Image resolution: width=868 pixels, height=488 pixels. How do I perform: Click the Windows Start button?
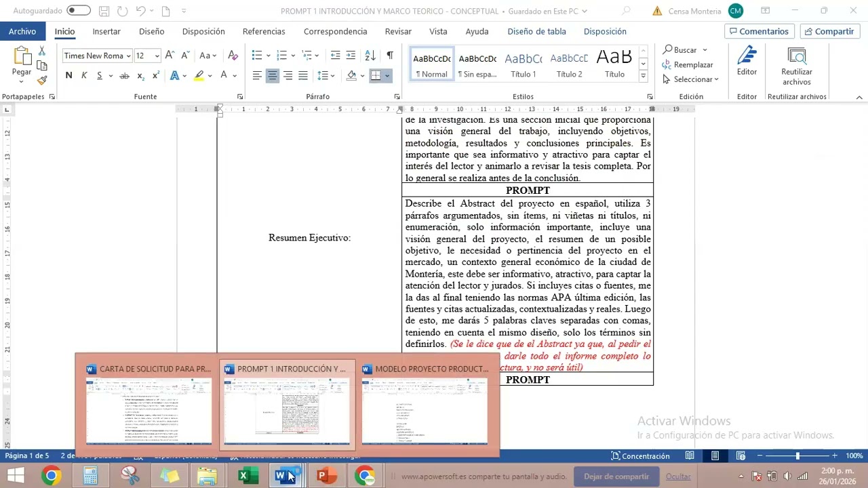click(15, 476)
